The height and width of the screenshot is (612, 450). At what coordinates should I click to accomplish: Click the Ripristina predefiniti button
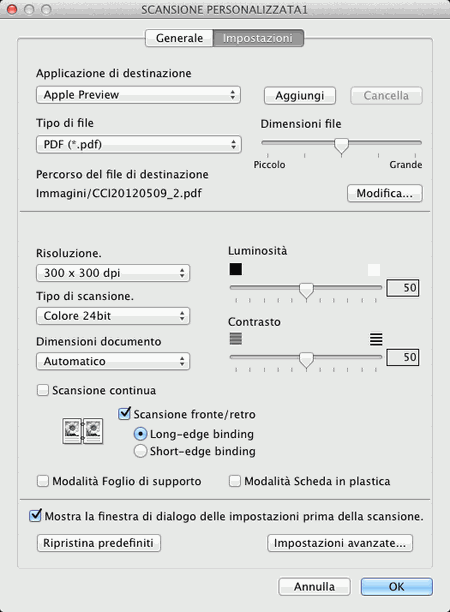click(x=98, y=543)
